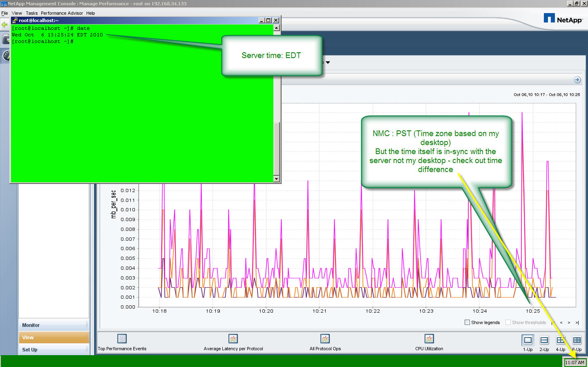The height and width of the screenshot is (367, 588).
Task: Go to next chart time range
Action: coord(569,323)
